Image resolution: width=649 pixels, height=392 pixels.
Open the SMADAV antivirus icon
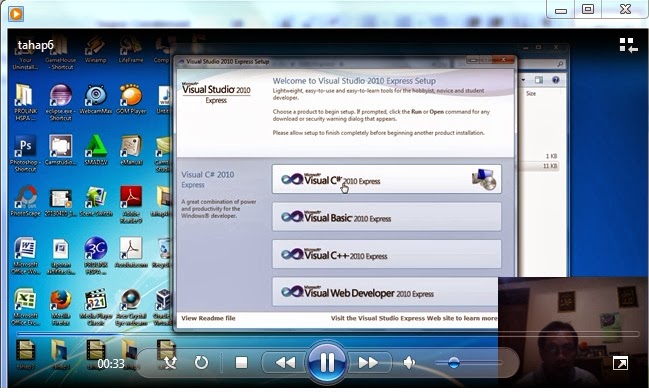pyautogui.click(x=96, y=150)
